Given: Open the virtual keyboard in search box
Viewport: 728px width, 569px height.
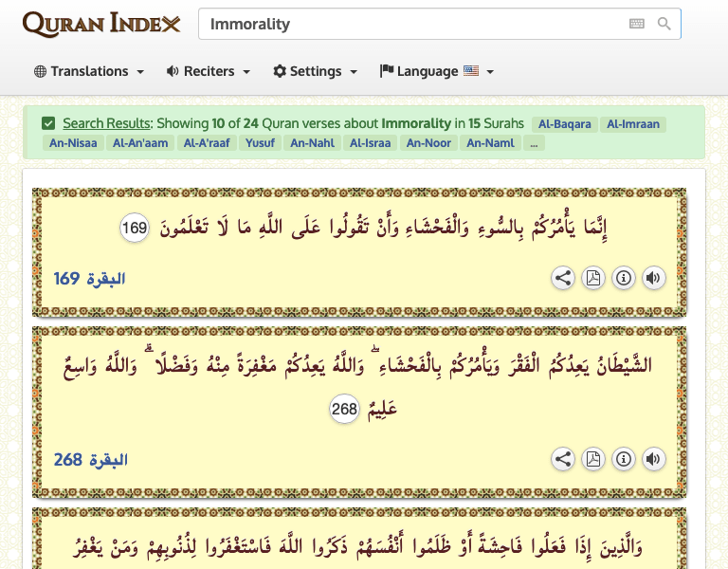Looking at the screenshot, I should (x=637, y=24).
